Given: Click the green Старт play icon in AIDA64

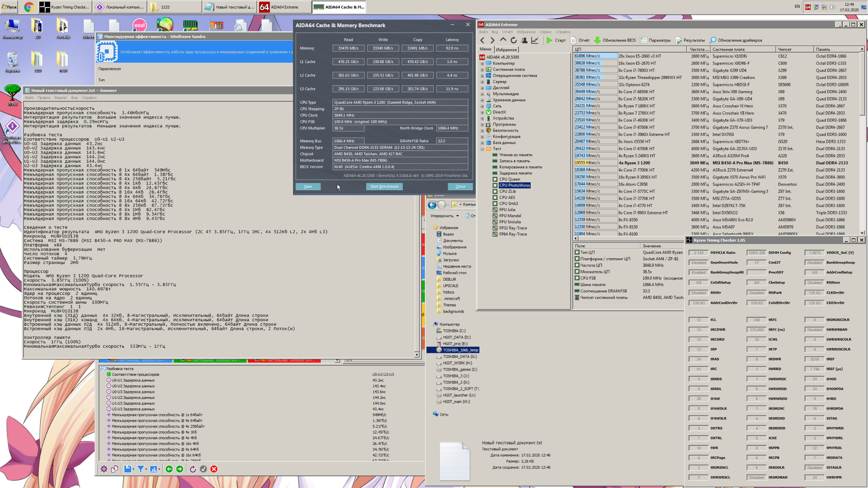Looking at the screenshot, I should click(549, 40).
